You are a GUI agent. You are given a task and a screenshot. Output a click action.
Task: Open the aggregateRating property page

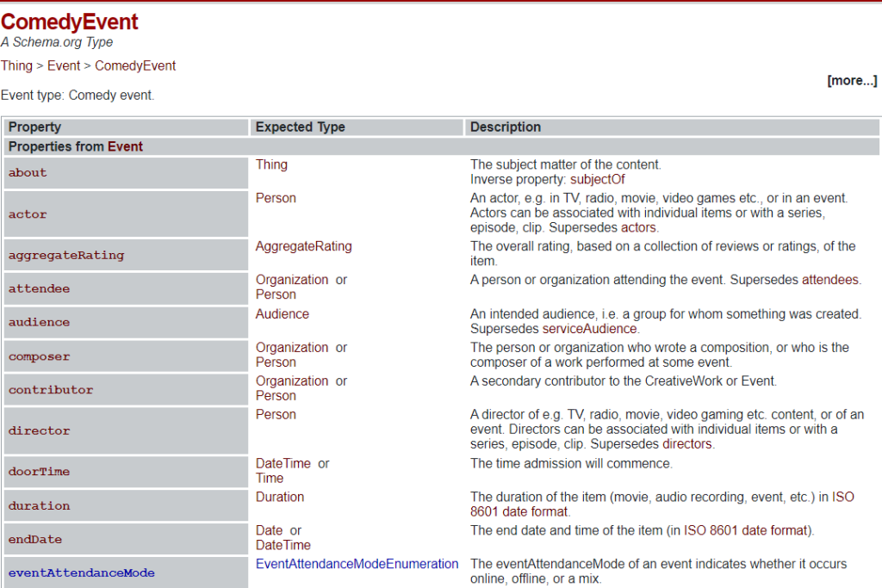pyautogui.click(x=66, y=255)
